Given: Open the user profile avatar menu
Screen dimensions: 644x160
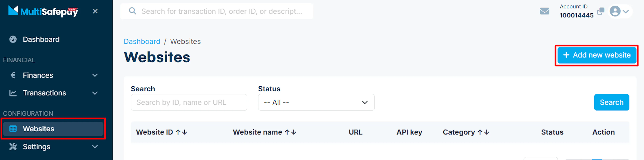Looking at the screenshot, I should tap(619, 11).
